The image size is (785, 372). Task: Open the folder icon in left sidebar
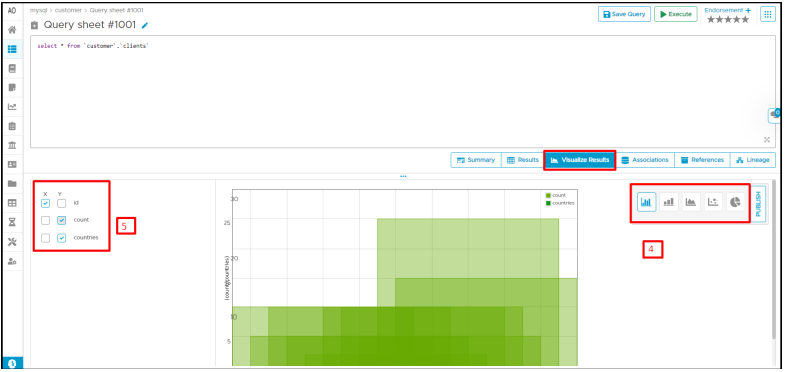12,184
